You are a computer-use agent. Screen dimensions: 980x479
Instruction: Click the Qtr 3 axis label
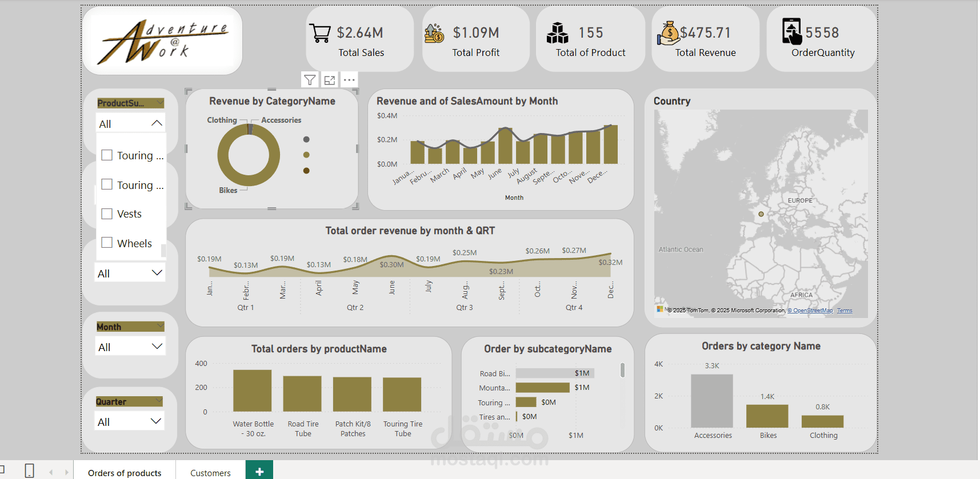pos(465,307)
